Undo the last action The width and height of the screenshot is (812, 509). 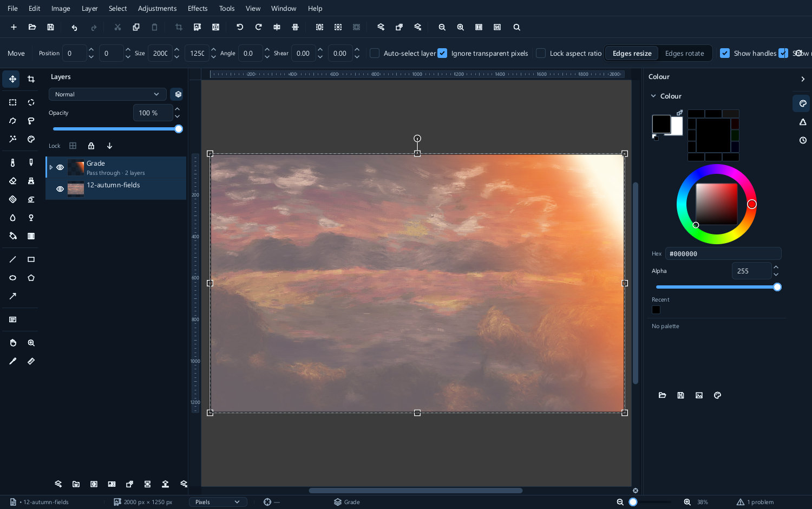(74, 27)
